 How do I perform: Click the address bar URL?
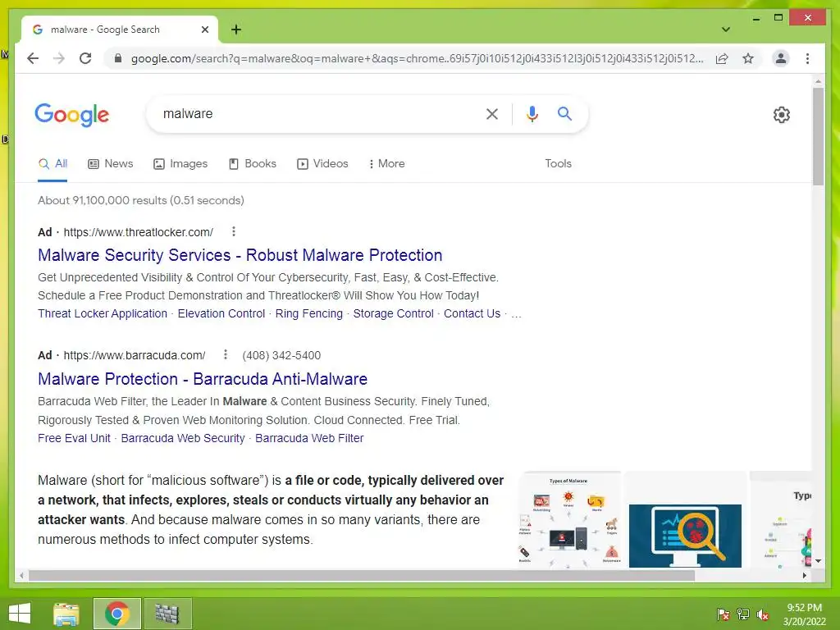click(x=417, y=58)
